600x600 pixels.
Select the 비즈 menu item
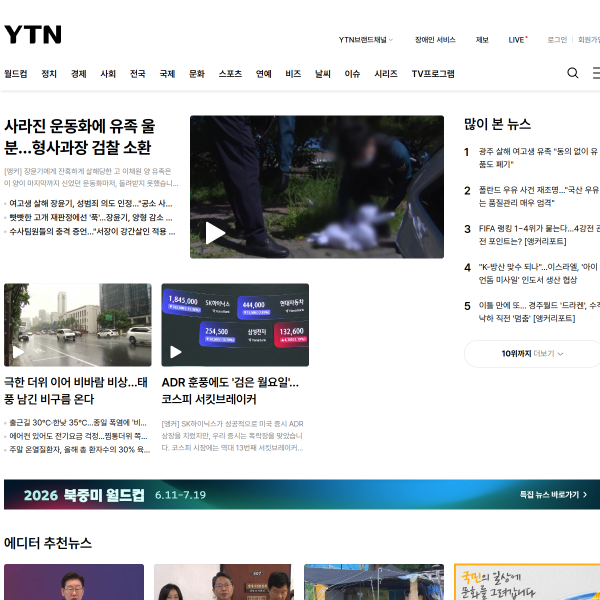click(x=293, y=74)
